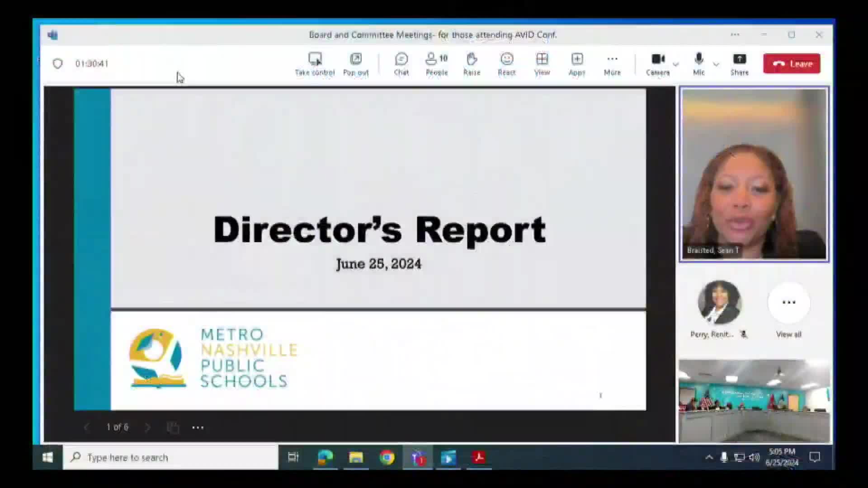The height and width of the screenshot is (488, 868).
Task: Open the View layout menu
Action: point(542,63)
